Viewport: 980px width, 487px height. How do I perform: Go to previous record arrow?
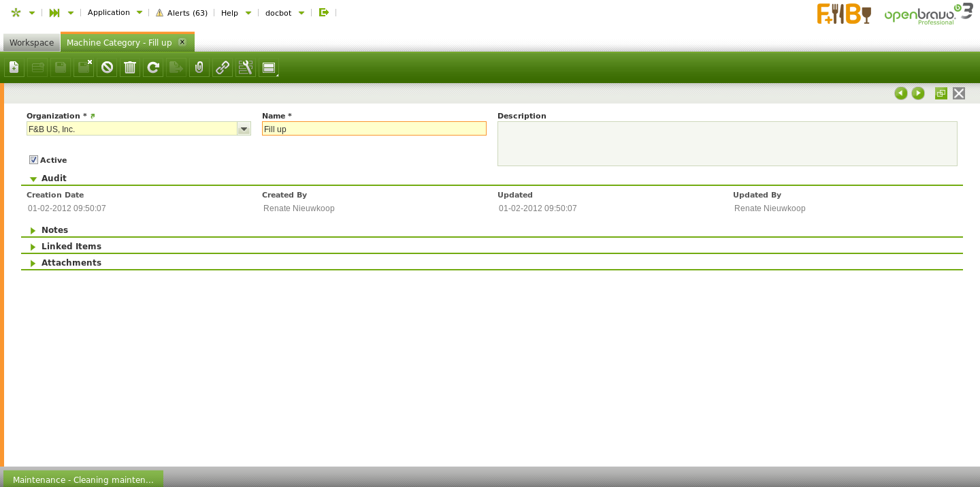[901, 93]
